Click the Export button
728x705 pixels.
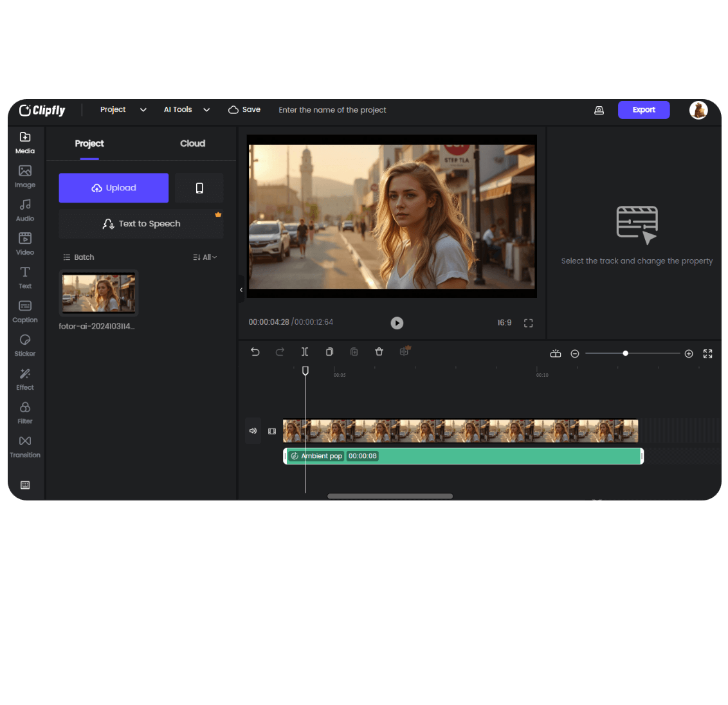[x=643, y=109]
